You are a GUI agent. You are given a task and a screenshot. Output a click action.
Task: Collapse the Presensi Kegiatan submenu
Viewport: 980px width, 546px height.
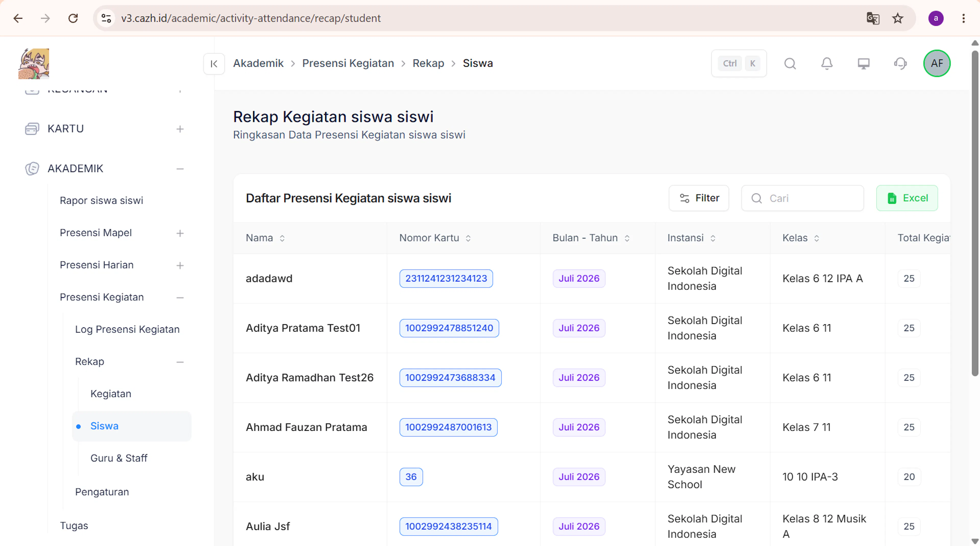tap(180, 297)
